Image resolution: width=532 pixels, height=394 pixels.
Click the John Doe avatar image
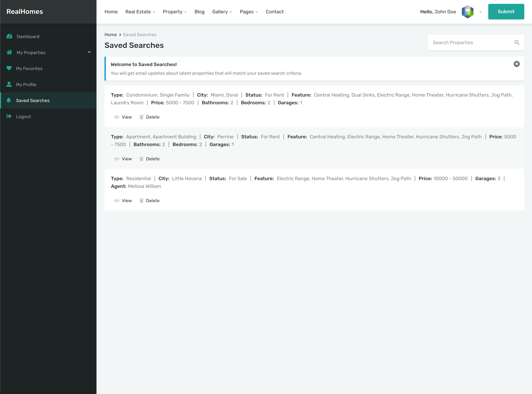[x=467, y=12]
